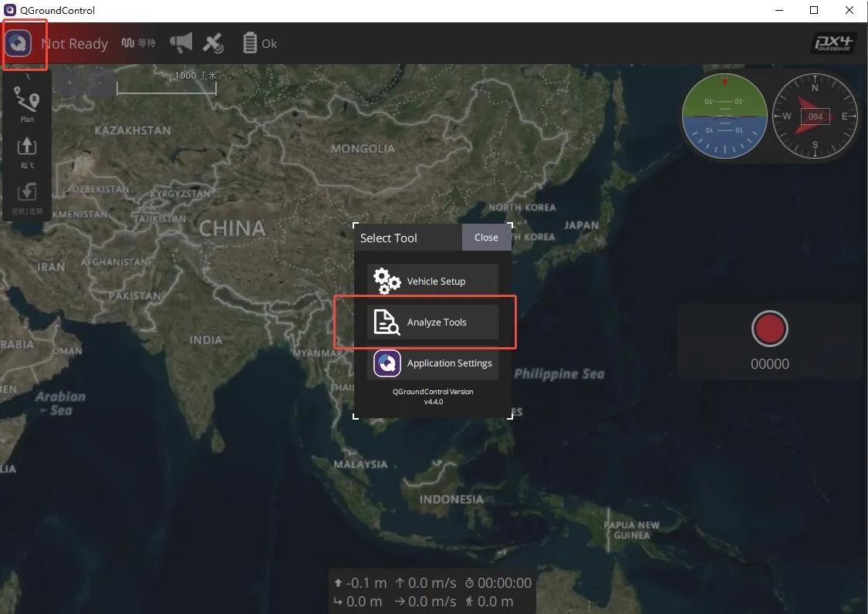This screenshot has width=868, height=614.
Task: Start video recording with the red button
Action: click(x=769, y=329)
